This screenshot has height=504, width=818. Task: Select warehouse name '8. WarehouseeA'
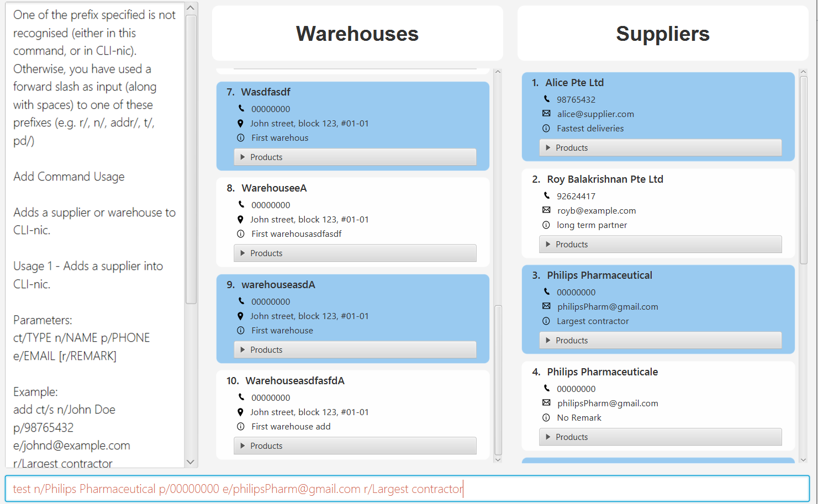point(267,188)
